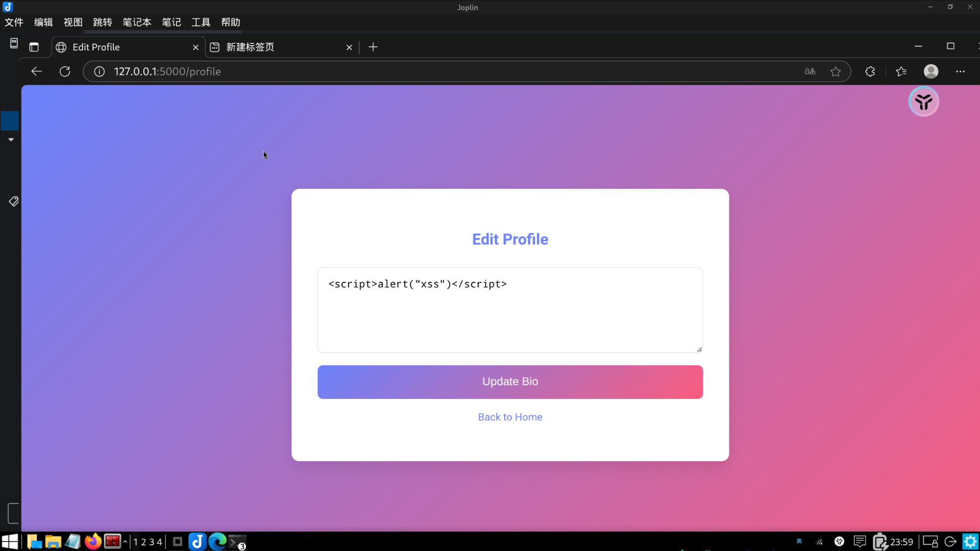Screen dimensions: 980x551
Task: Click inside the bio text area
Action: 510,316
